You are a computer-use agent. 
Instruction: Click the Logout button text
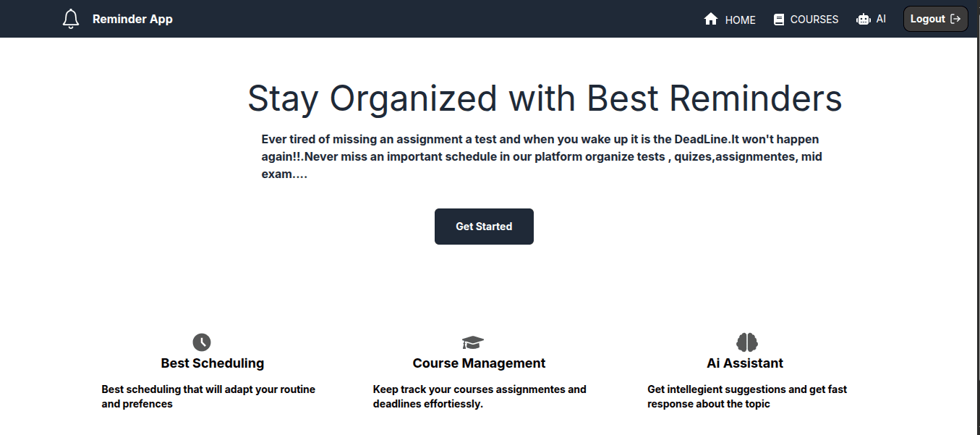927,19
